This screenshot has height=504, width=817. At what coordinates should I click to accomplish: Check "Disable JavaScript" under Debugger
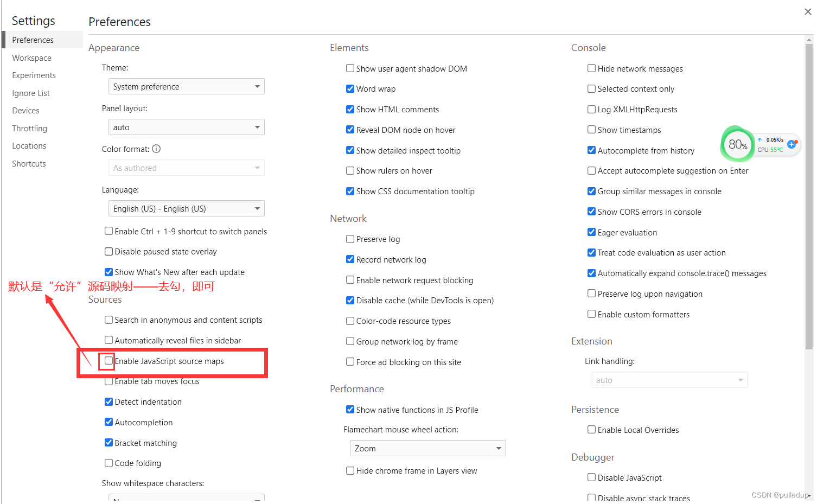point(591,477)
